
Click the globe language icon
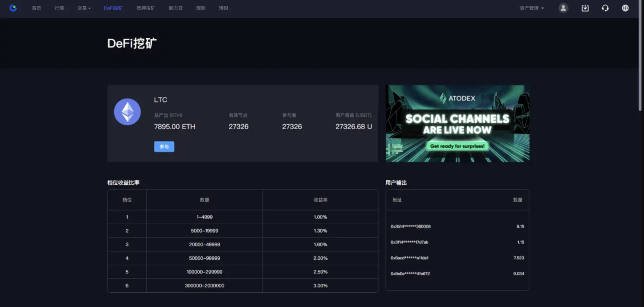[x=625, y=8]
